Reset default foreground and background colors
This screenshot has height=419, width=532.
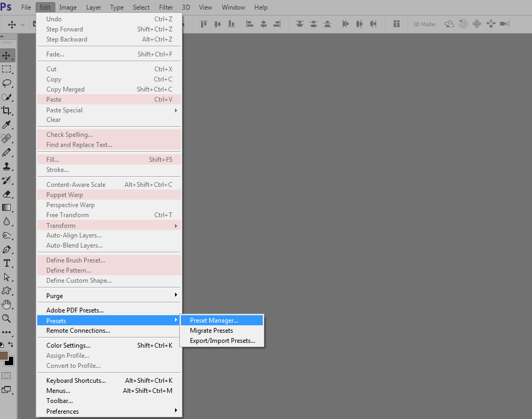point(2,345)
